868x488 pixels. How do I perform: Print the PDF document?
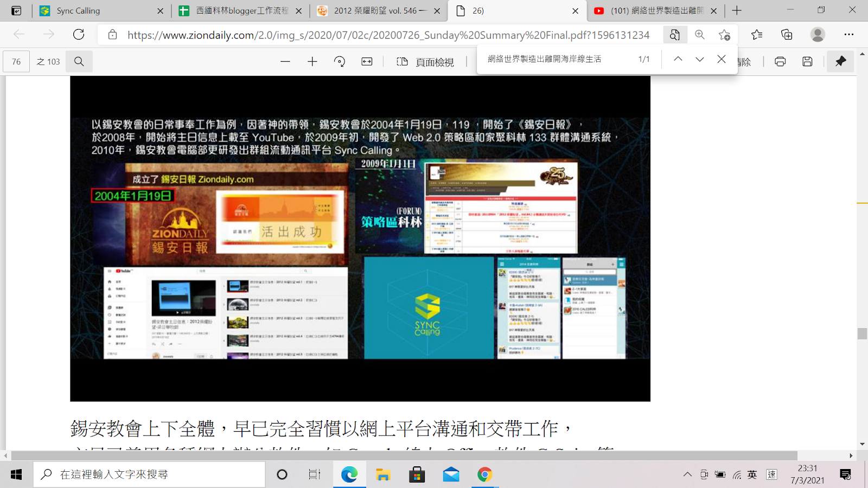780,62
